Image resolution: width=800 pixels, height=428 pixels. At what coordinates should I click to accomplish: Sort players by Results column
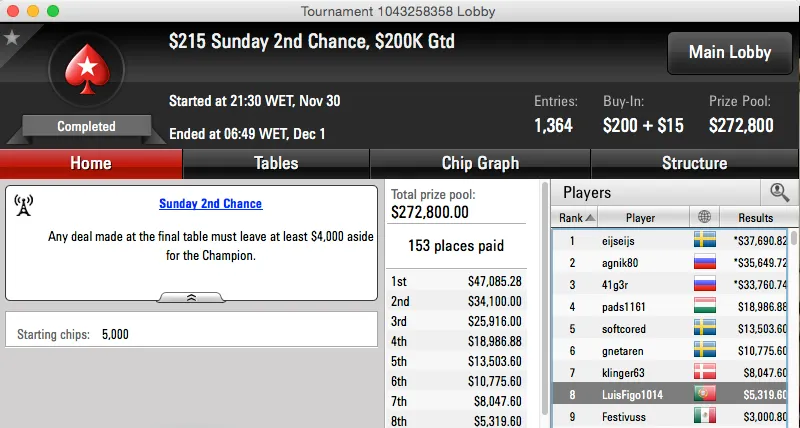coord(755,217)
